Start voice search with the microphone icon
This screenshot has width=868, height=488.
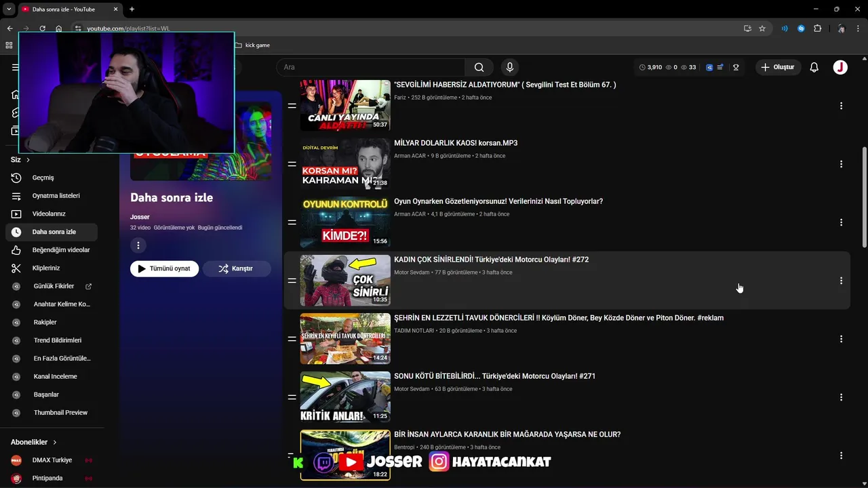[x=509, y=67]
